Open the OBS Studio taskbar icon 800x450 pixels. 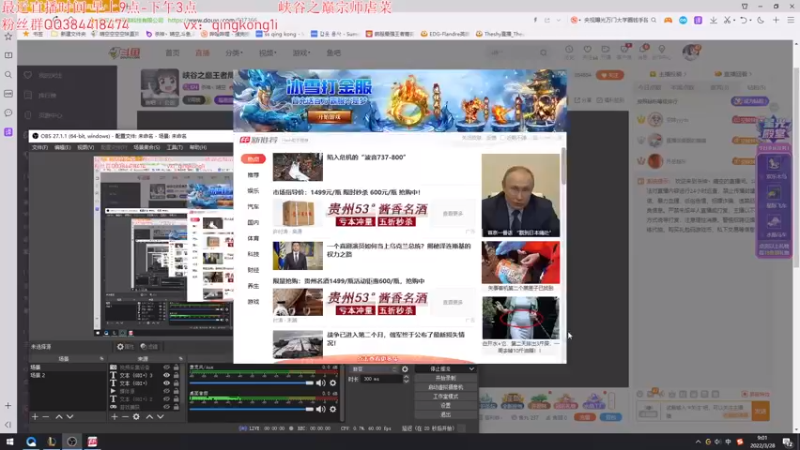72,441
